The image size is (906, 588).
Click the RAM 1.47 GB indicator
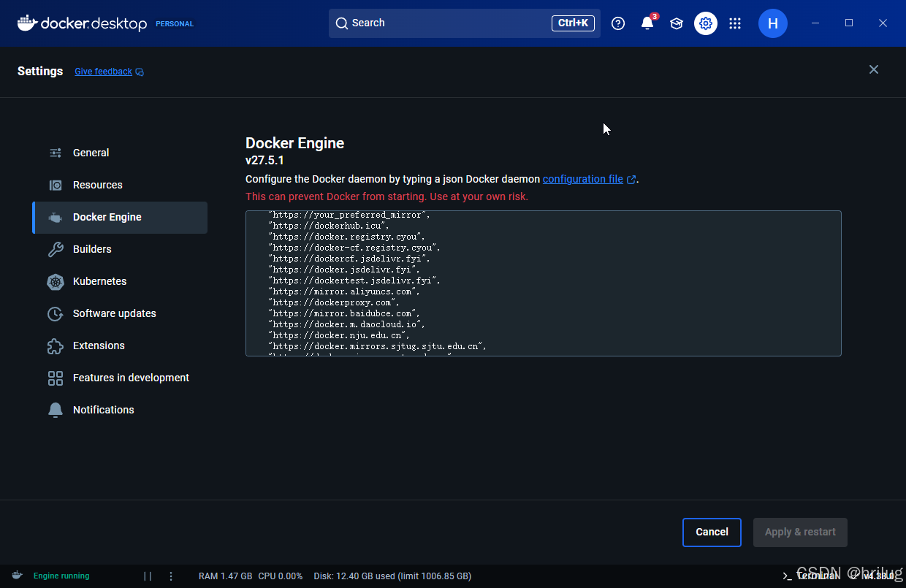[x=225, y=576]
